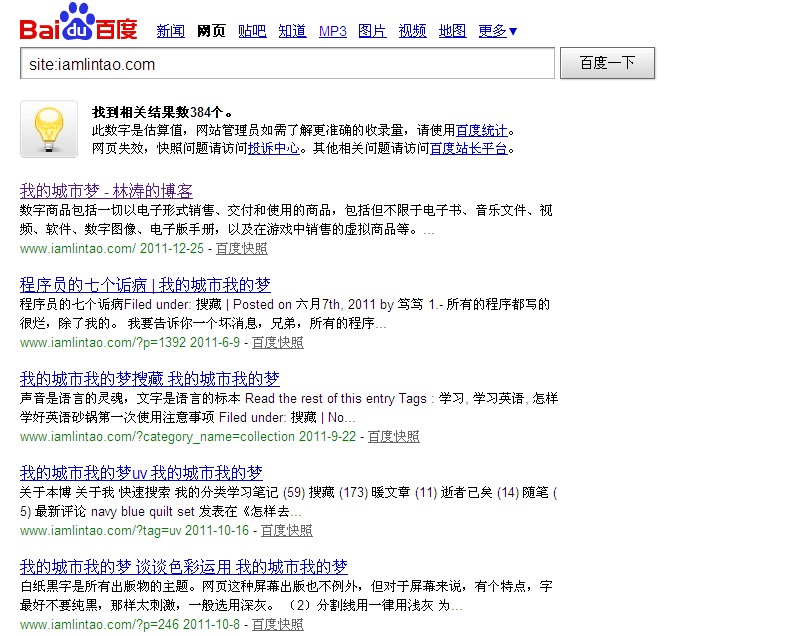
Task: Click the lightbulb tip icon
Action: [49, 129]
